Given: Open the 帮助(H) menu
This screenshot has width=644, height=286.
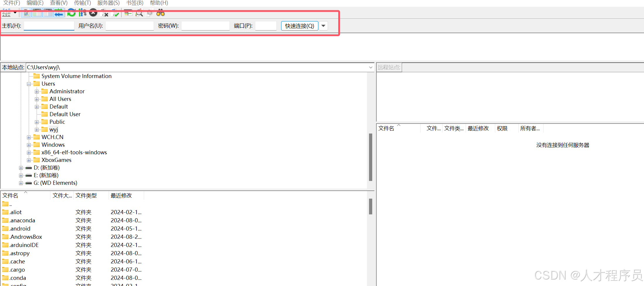Looking at the screenshot, I should pos(159,3).
